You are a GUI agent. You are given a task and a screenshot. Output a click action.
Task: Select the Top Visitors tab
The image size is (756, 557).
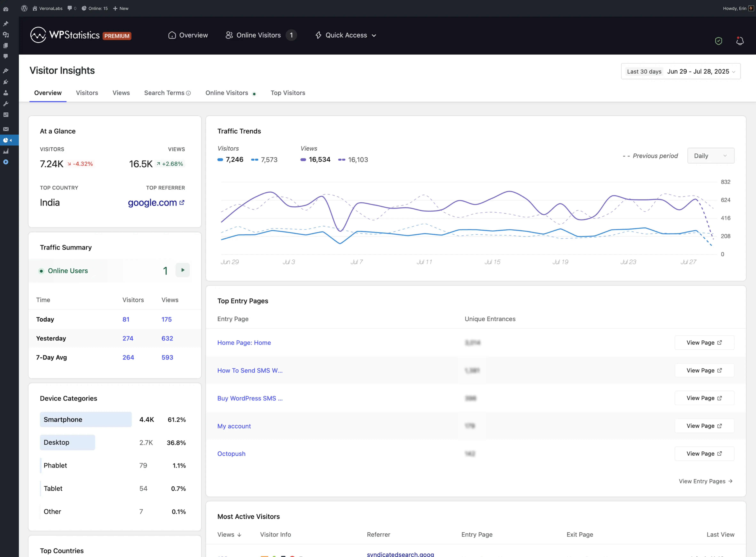(x=288, y=93)
